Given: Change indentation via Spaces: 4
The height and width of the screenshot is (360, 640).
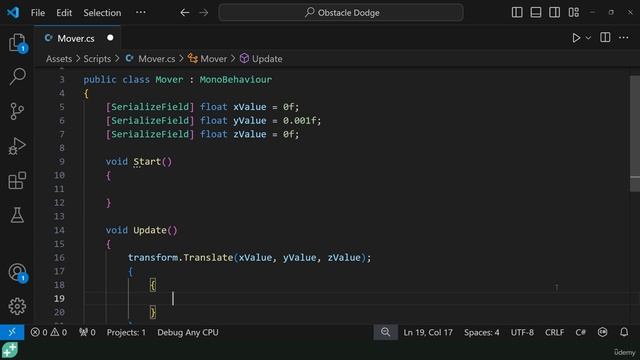Looking at the screenshot, I should [x=481, y=332].
